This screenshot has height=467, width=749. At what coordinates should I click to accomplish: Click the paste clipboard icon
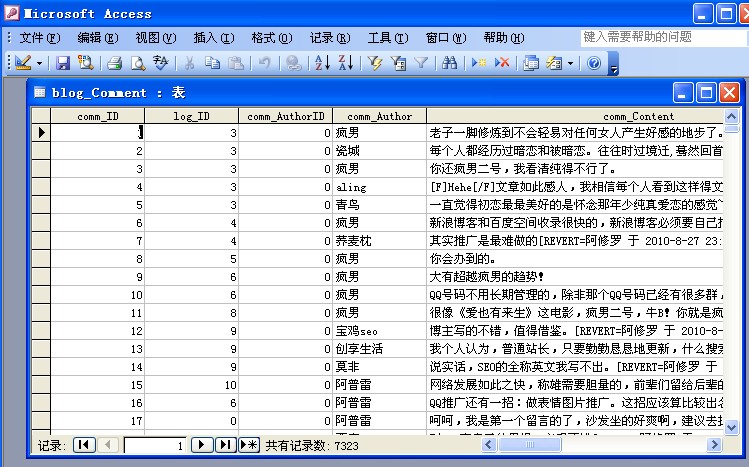(x=236, y=63)
